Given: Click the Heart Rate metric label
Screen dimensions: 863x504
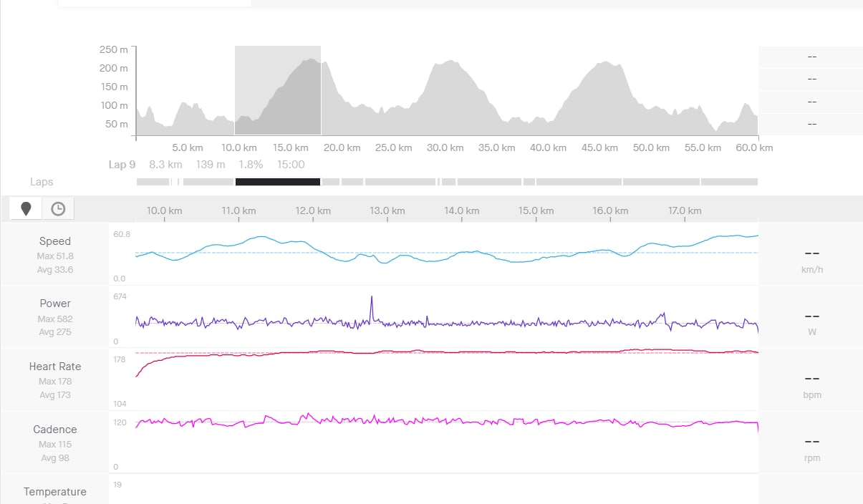Looking at the screenshot, I should point(55,367).
